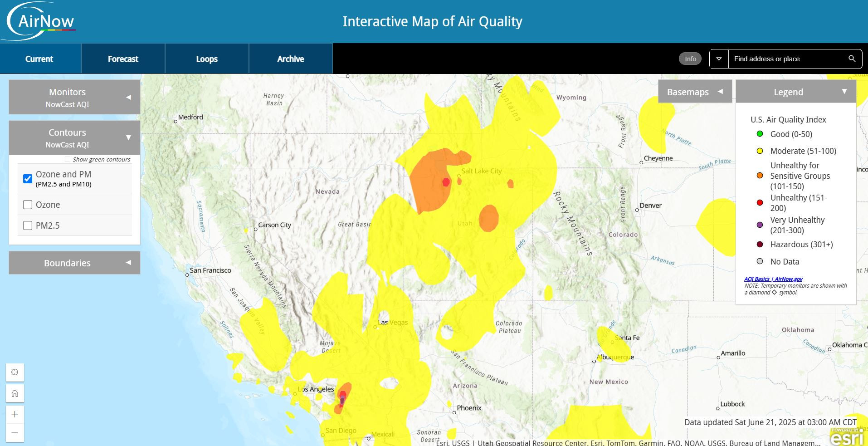This screenshot has height=446, width=868.
Task: Click the Medford city label
Action: (x=190, y=117)
